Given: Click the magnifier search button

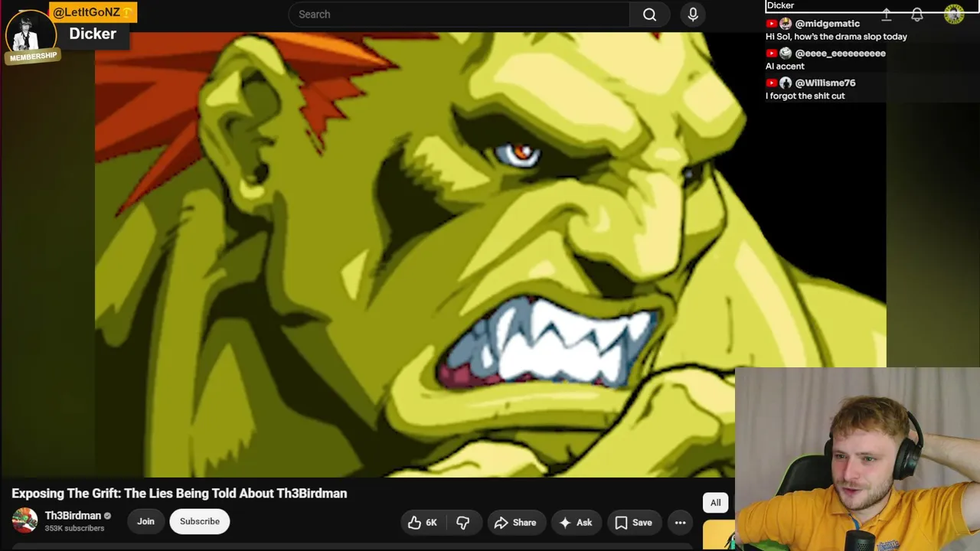Looking at the screenshot, I should coord(649,15).
